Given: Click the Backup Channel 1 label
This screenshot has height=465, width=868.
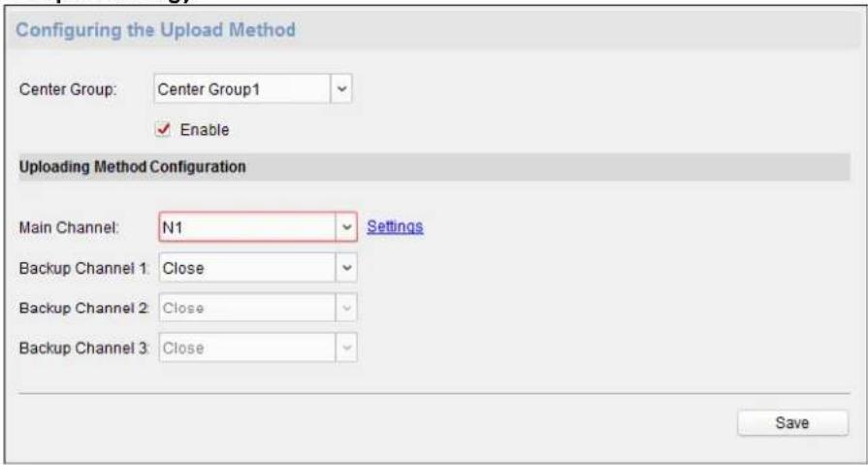Looking at the screenshot, I should [x=84, y=268].
